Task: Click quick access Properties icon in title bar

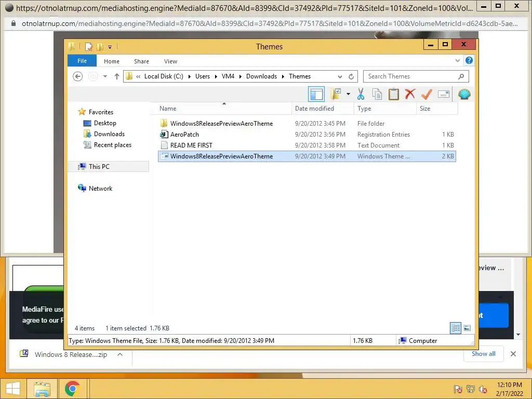Action: (88, 46)
